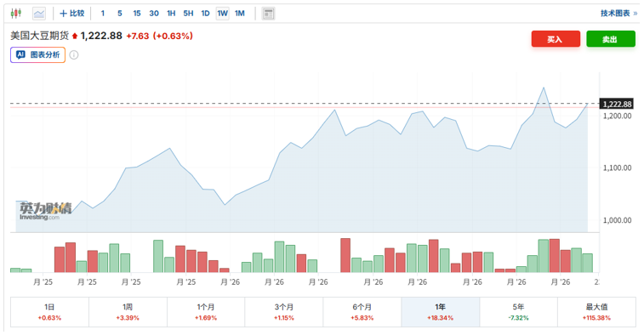Open the 技术图表 link
Screen dimensions: 644x335
[x=619, y=13]
